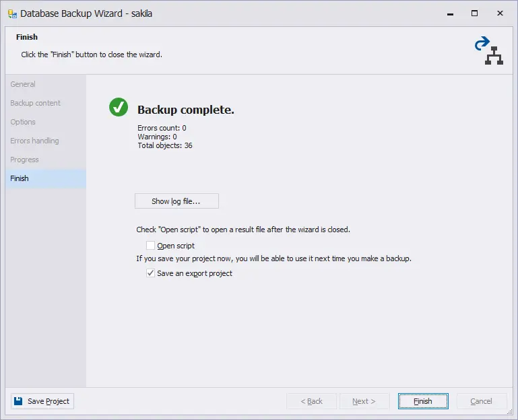This screenshot has height=420, width=518.
Task: Select the Progress step
Action: pyautogui.click(x=46, y=160)
